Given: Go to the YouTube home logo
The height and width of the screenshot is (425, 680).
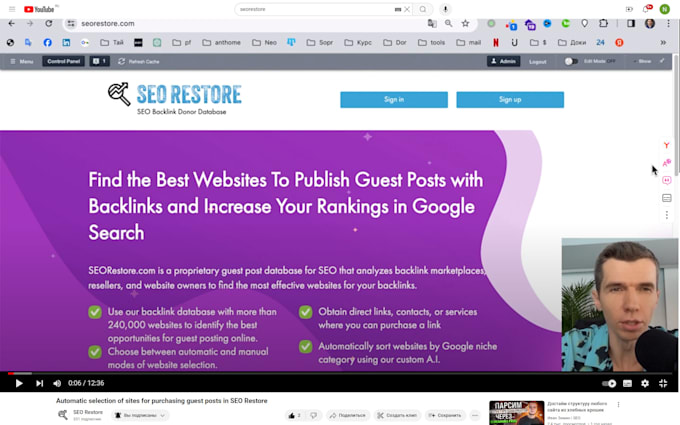Looking at the screenshot, I should (39, 9).
